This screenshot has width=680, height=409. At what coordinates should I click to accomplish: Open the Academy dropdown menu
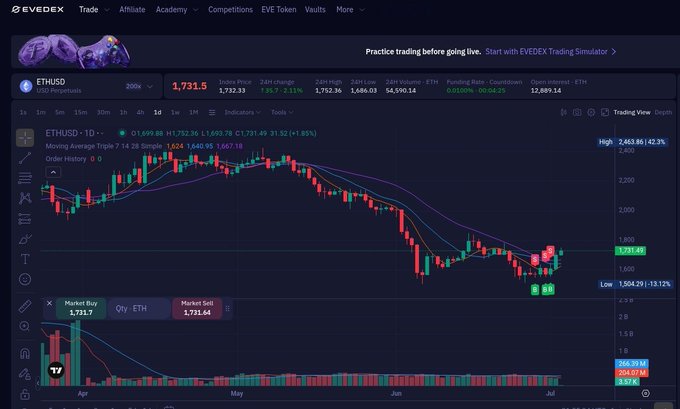click(x=177, y=10)
